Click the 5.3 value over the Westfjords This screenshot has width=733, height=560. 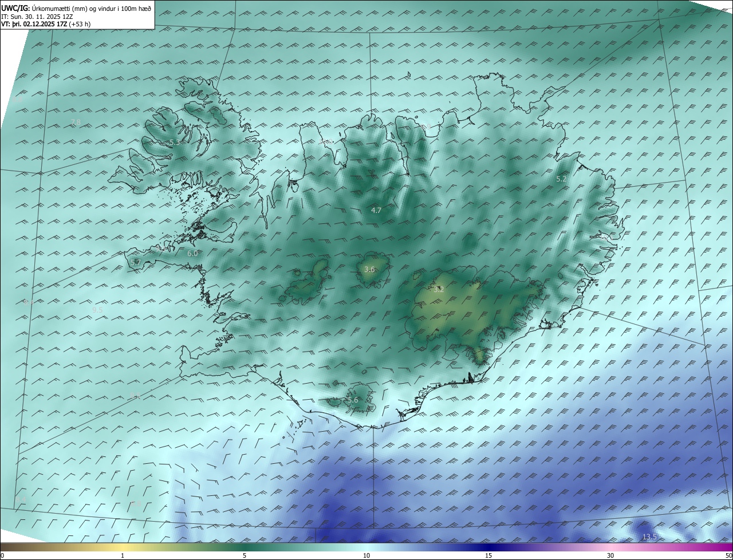coord(175,142)
